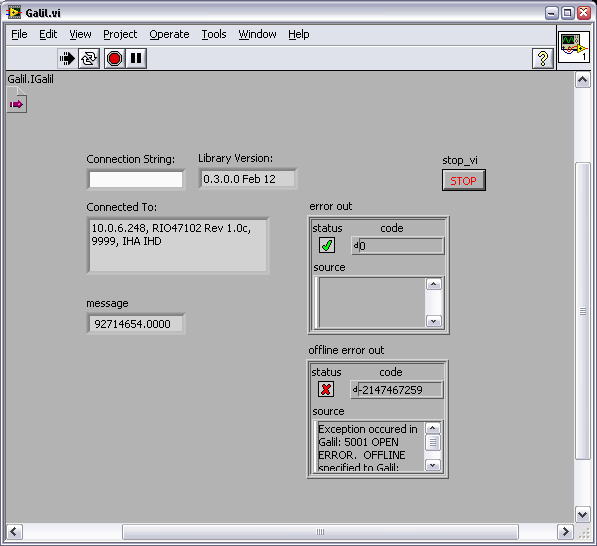Image resolution: width=597 pixels, height=546 pixels.
Task: Click the horizontal scrollbar thumb
Action: pyautogui.click(x=320, y=532)
